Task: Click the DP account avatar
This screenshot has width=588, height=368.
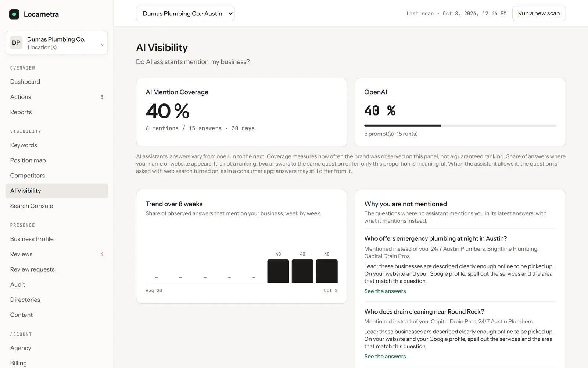Action: pos(16,43)
